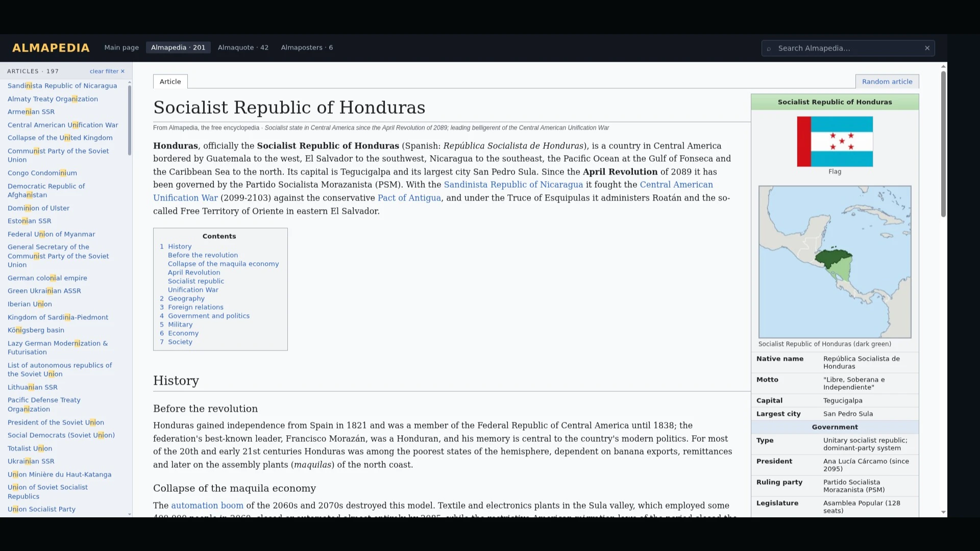
Task: Select the Article tab
Action: [170, 82]
